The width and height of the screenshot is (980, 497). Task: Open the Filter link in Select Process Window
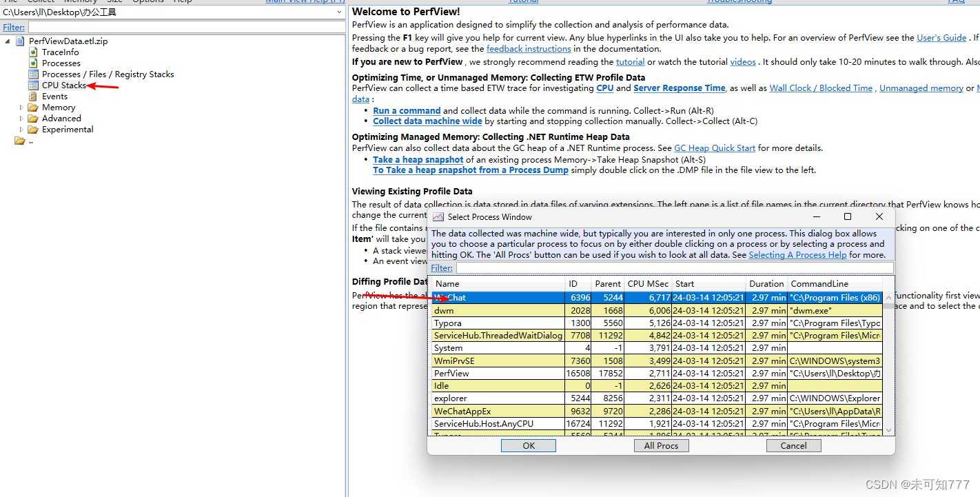442,268
